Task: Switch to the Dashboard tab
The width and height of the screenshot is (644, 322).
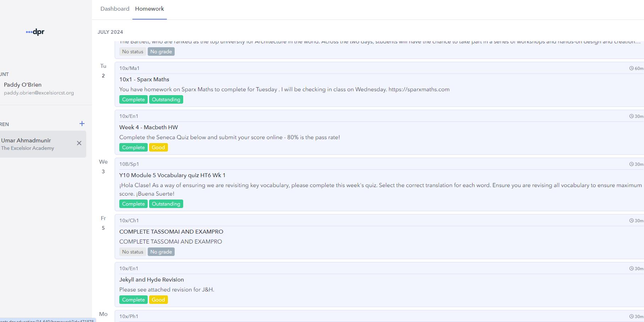Action: tap(115, 9)
